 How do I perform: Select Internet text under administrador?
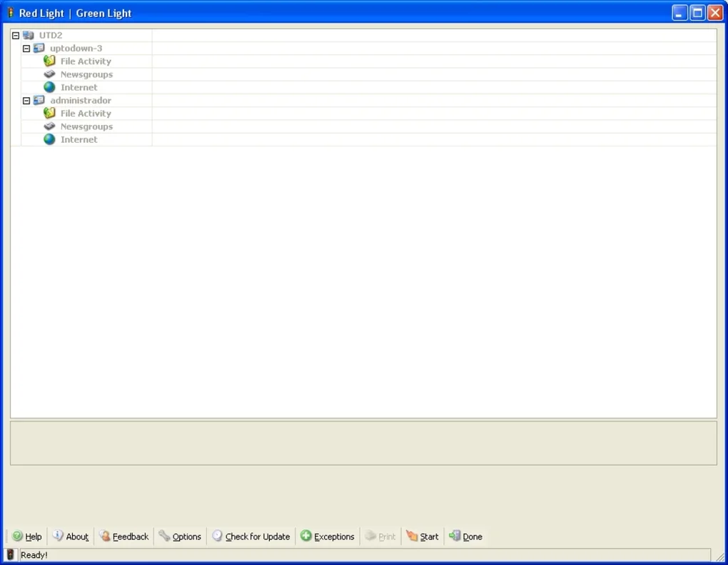point(79,139)
